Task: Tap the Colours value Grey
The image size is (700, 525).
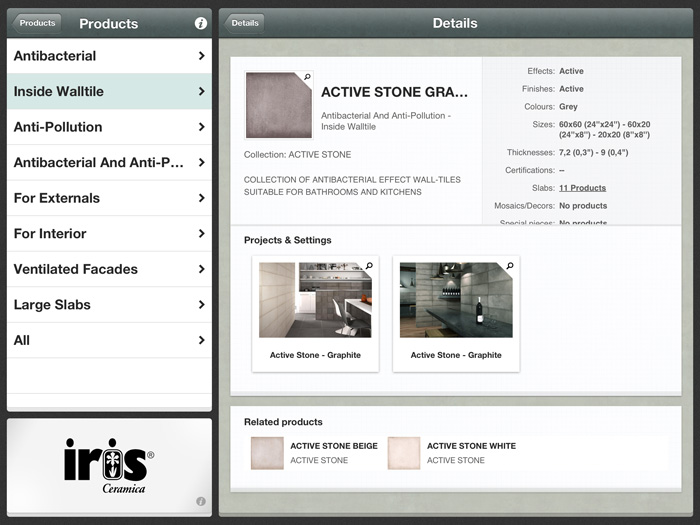Action: pyautogui.click(x=568, y=107)
